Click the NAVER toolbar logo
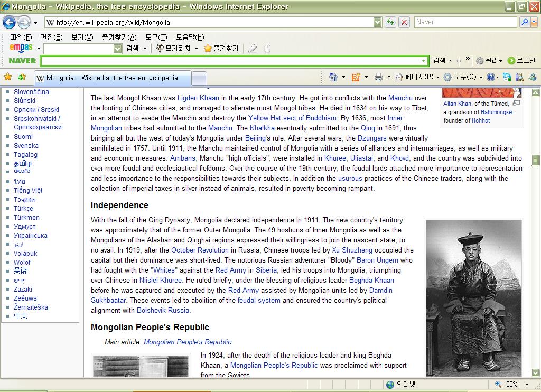541x392 pixels. (x=22, y=61)
